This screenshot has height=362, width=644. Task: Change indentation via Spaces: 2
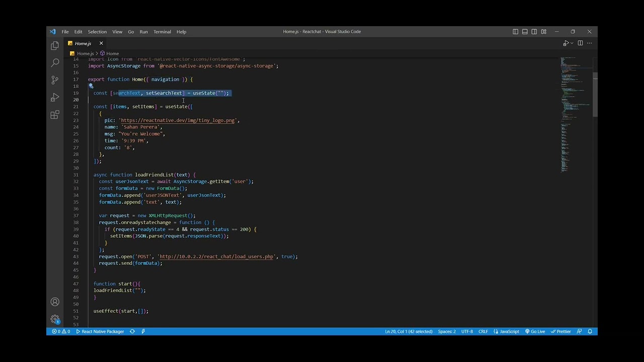(447, 331)
